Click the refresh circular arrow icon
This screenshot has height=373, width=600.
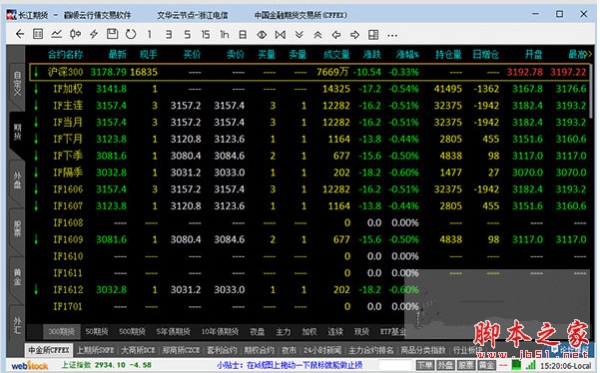point(131,34)
